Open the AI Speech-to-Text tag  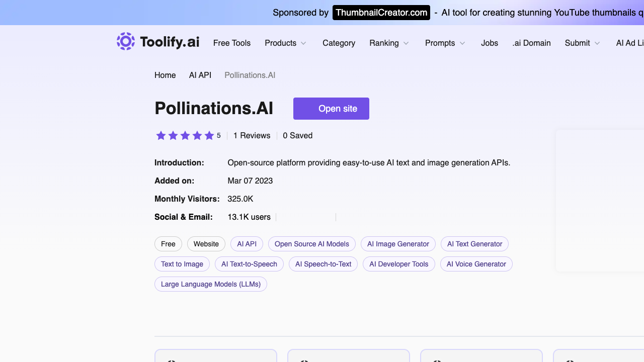[323, 264]
